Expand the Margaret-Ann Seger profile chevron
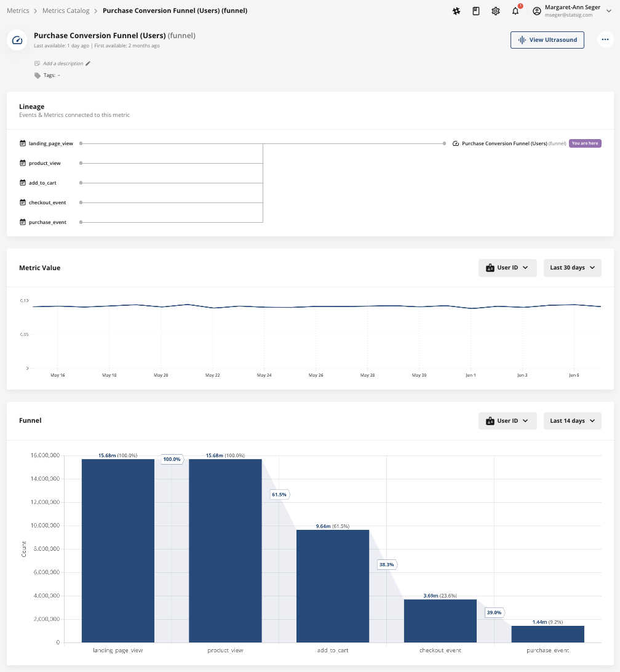The width and height of the screenshot is (620, 672). pyautogui.click(x=609, y=10)
